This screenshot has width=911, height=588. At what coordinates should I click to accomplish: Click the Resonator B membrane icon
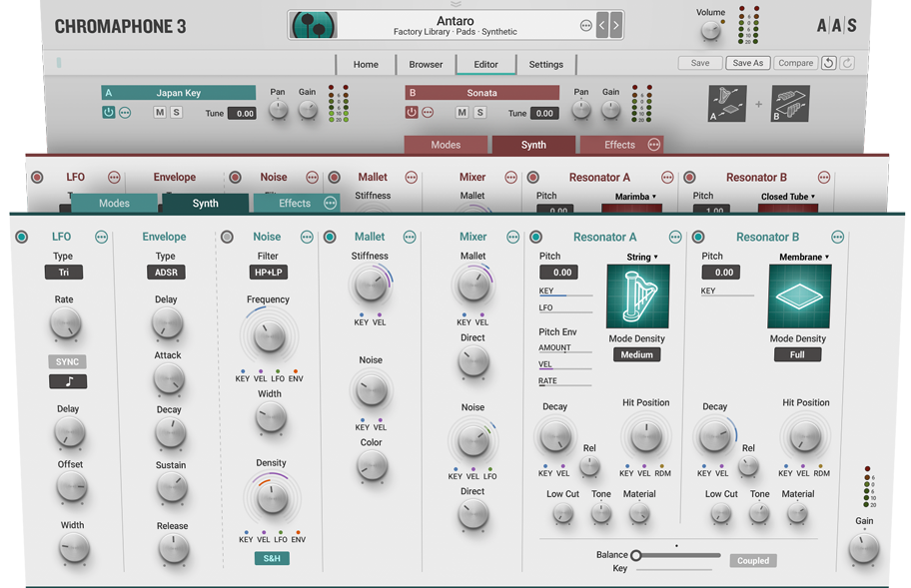pos(797,295)
